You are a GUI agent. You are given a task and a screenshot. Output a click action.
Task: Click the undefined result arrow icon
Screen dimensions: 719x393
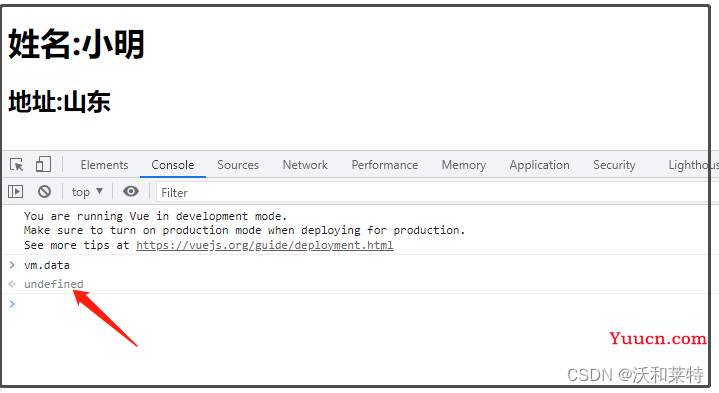[12, 284]
